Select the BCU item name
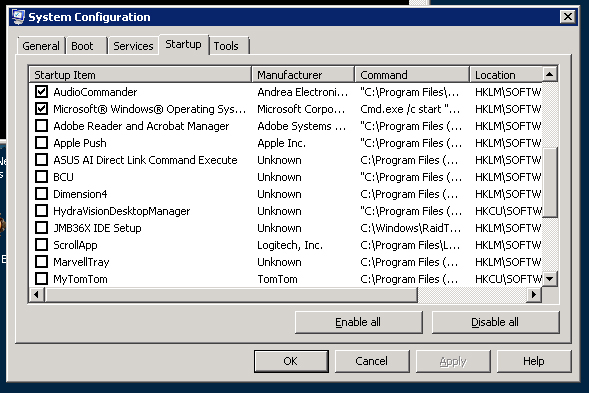This screenshot has width=589, height=393. [x=63, y=177]
